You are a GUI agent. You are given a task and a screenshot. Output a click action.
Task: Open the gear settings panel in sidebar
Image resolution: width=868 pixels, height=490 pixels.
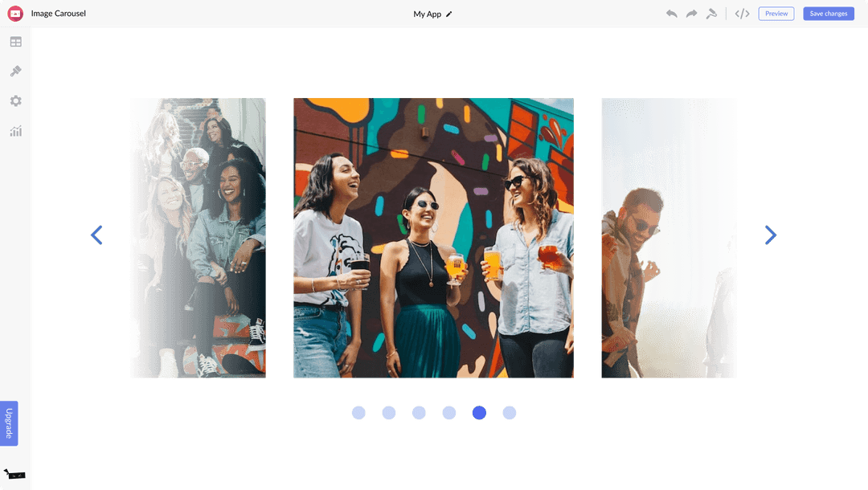point(15,101)
